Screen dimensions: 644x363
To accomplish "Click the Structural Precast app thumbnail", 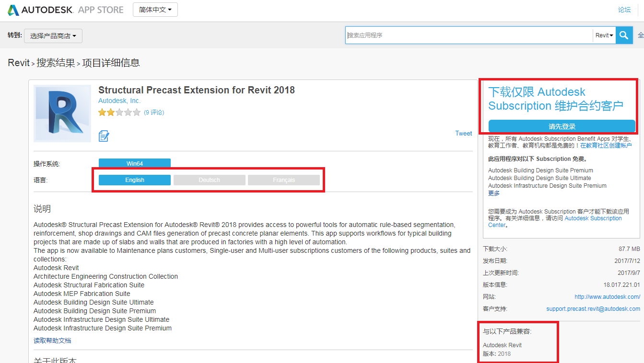I will [62, 113].
